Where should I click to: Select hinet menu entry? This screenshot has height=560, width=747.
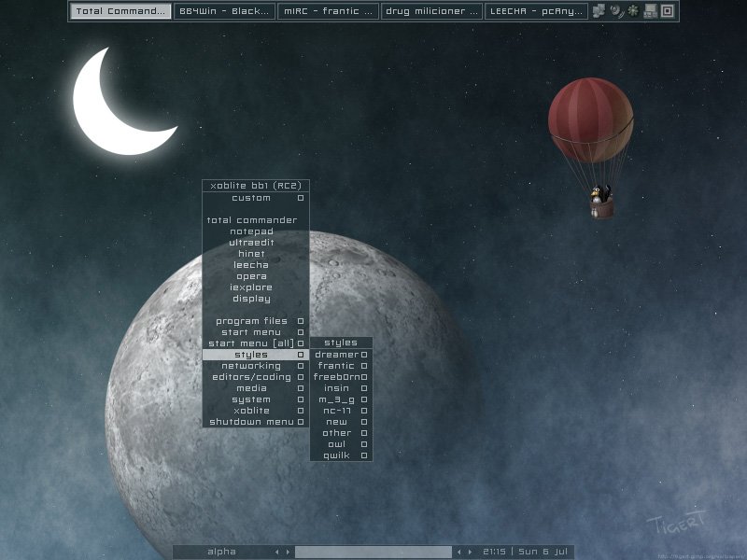tap(256, 254)
